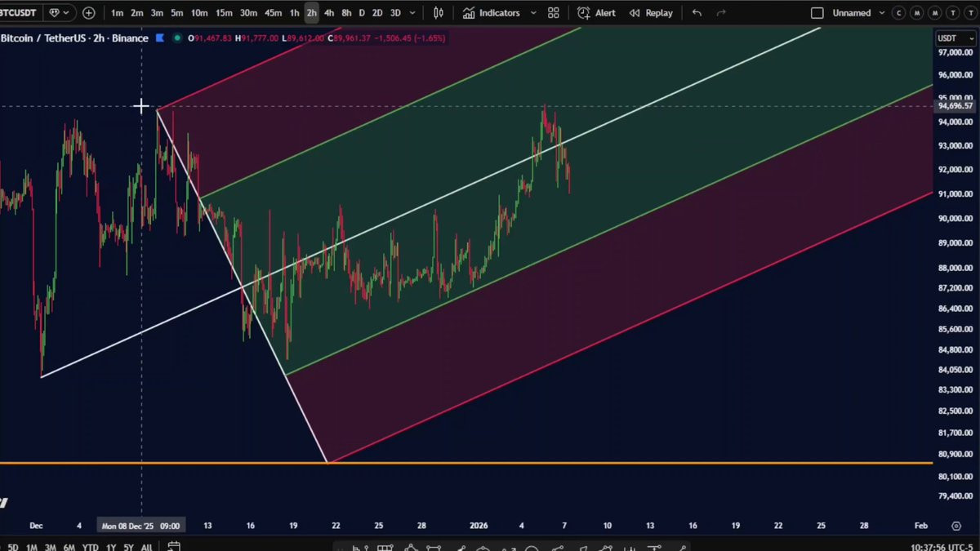This screenshot has width=980, height=551.
Task: Select the 6M date range
Action: click(x=69, y=547)
